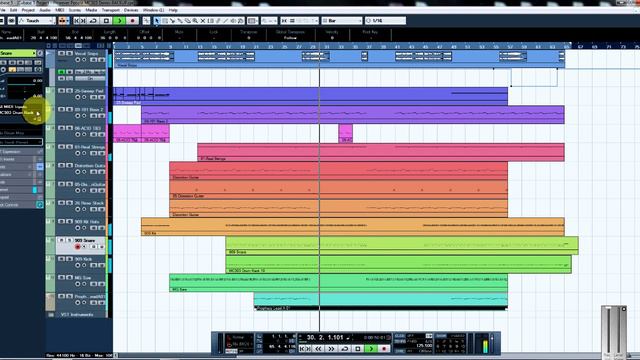Click the toolbar Play button
Image resolution: width=640 pixels, height=360 pixels.
tap(119, 20)
